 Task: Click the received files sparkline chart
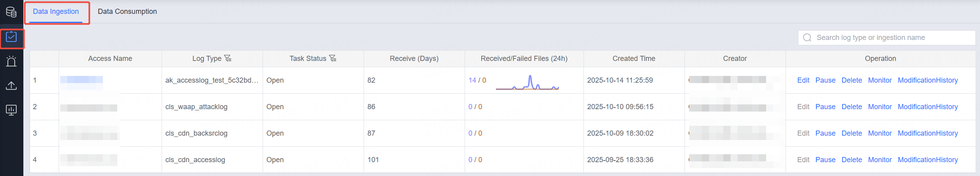(527, 83)
